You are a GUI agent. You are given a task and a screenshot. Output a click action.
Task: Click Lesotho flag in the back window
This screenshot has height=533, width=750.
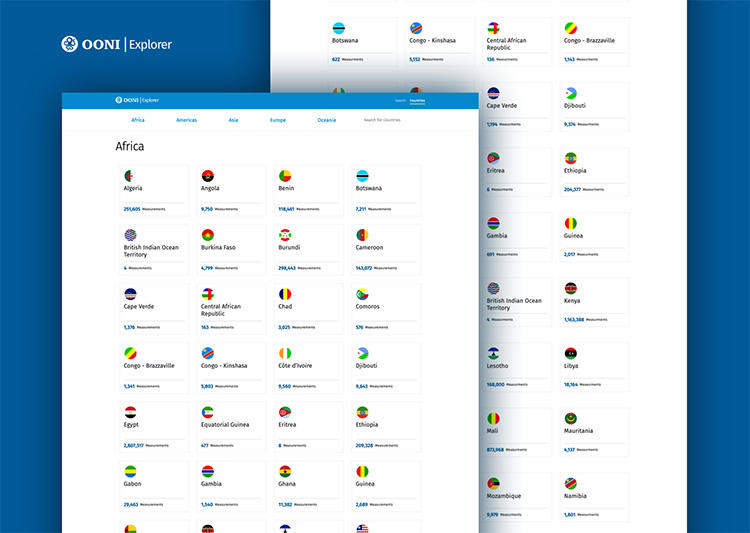pos(493,353)
